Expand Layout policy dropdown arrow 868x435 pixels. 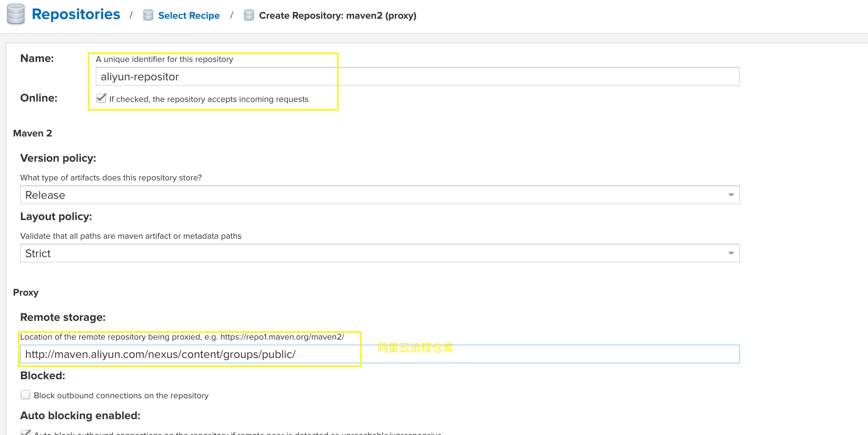tap(731, 253)
